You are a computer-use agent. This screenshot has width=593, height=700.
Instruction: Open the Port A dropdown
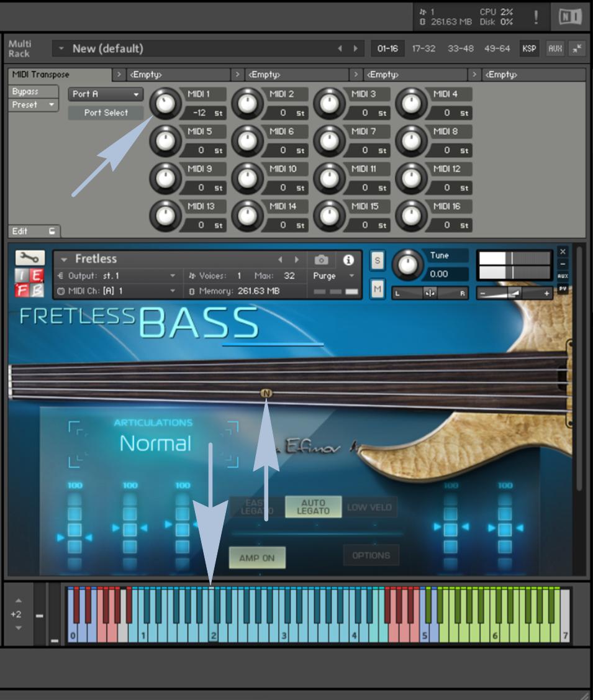pos(106,94)
